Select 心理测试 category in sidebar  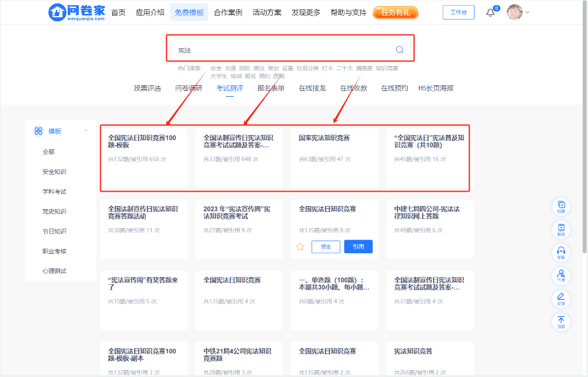pyautogui.click(x=54, y=271)
